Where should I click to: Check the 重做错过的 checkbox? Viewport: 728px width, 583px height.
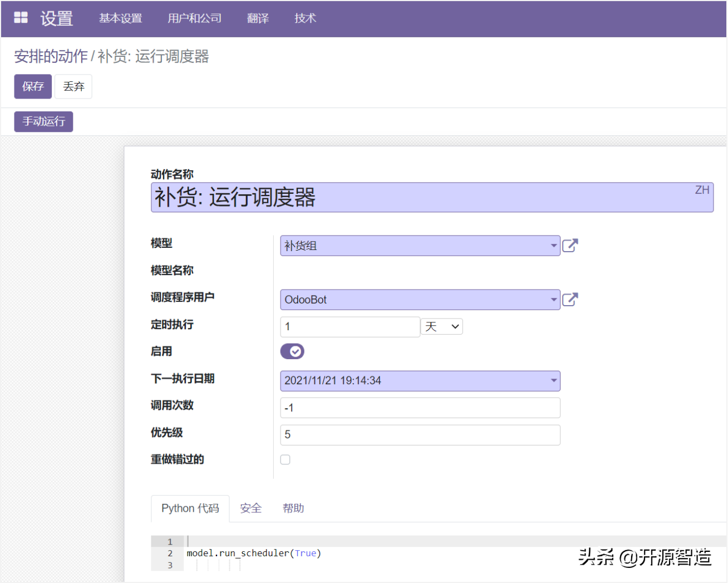click(x=286, y=459)
